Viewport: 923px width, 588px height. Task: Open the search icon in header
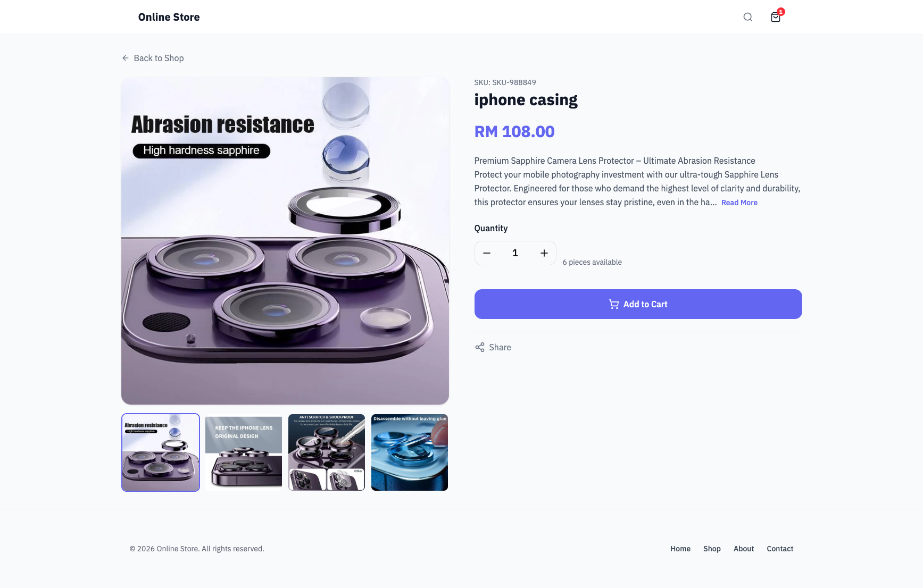[x=747, y=17]
